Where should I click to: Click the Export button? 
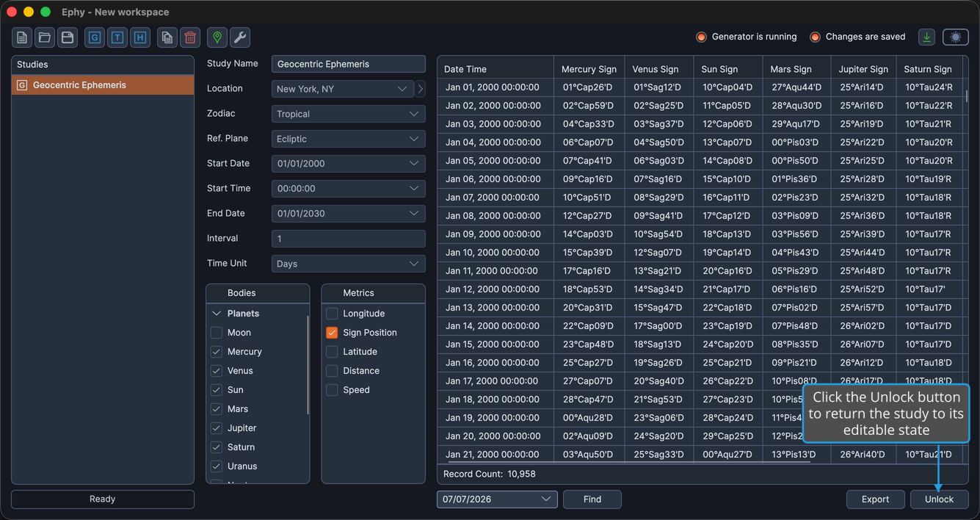(875, 499)
